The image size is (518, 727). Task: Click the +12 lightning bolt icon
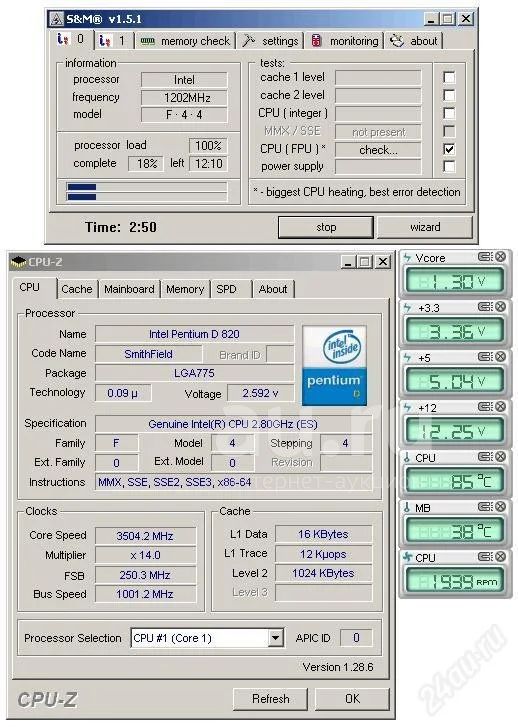407,408
